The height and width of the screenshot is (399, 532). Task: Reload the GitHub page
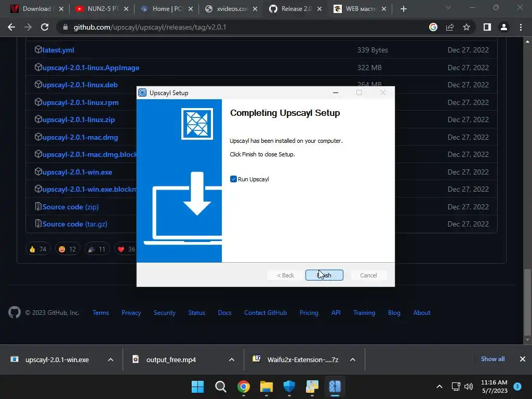45,27
